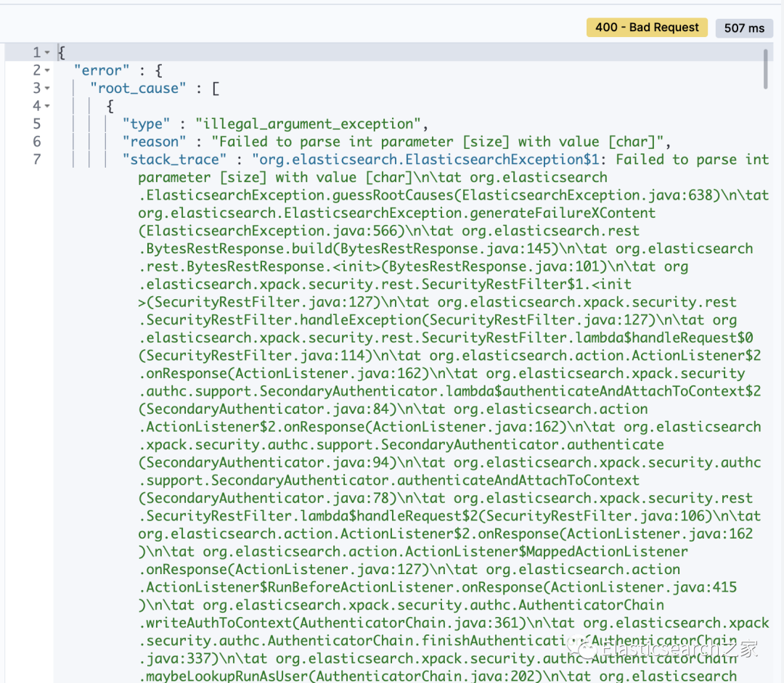Collapse the "root_cause" array fold arrow
The height and width of the screenshot is (683, 784).
pyautogui.click(x=47, y=89)
